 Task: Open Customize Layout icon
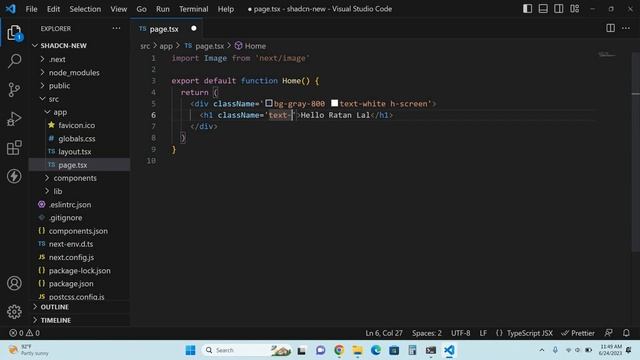click(574, 9)
